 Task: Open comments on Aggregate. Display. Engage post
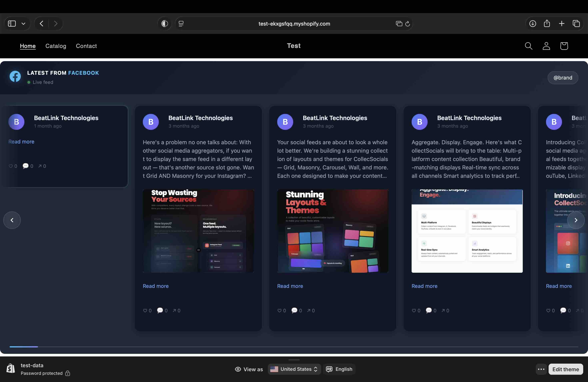click(x=429, y=310)
